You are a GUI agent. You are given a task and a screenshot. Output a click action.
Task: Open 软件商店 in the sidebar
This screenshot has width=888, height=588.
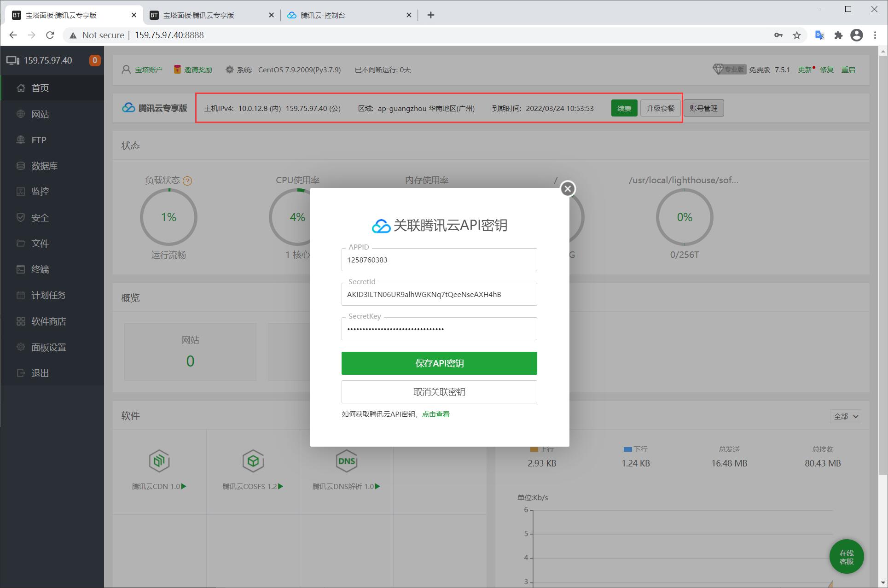[x=52, y=321]
